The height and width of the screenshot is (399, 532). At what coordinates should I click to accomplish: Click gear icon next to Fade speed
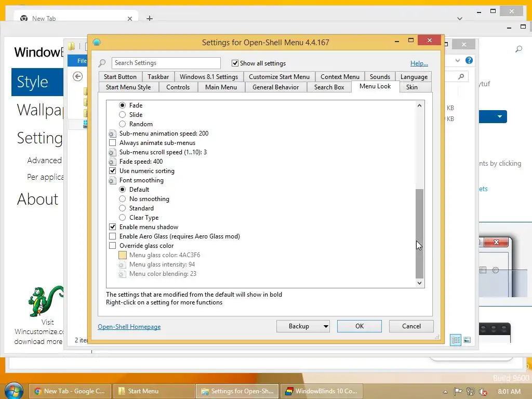[x=112, y=162]
